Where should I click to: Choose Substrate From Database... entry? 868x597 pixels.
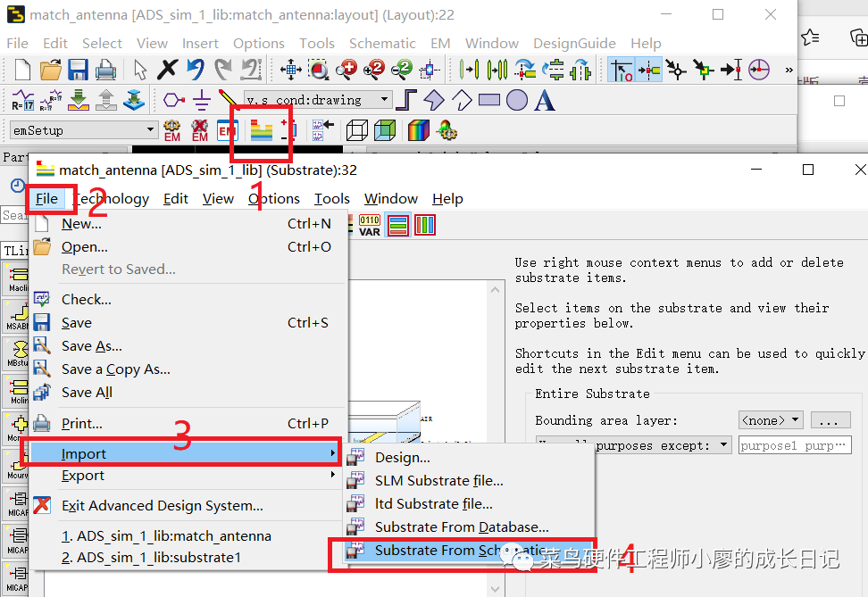(x=469, y=527)
